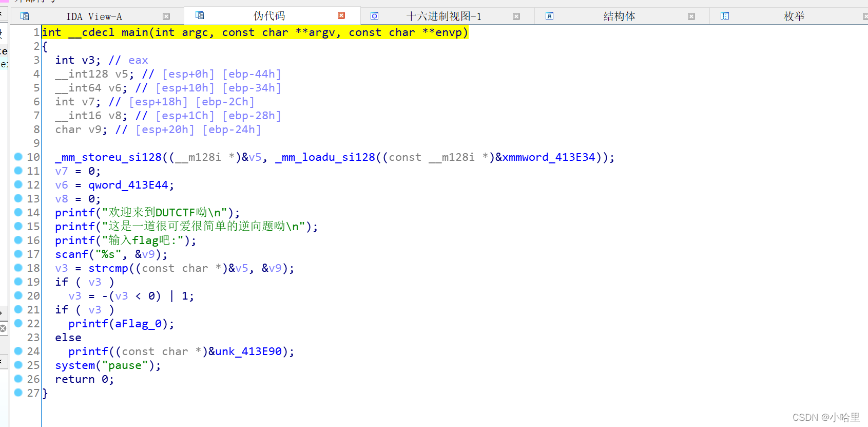Toggle the breakpoint dot on line 11
This screenshot has width=868, height=427.
[x=18, y=171]
